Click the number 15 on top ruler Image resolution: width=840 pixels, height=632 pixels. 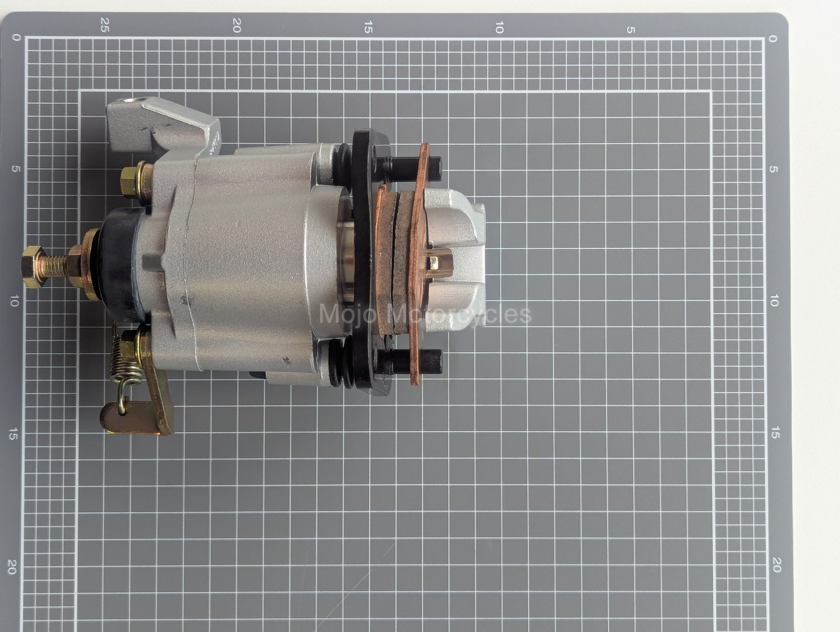coord(368,27)
